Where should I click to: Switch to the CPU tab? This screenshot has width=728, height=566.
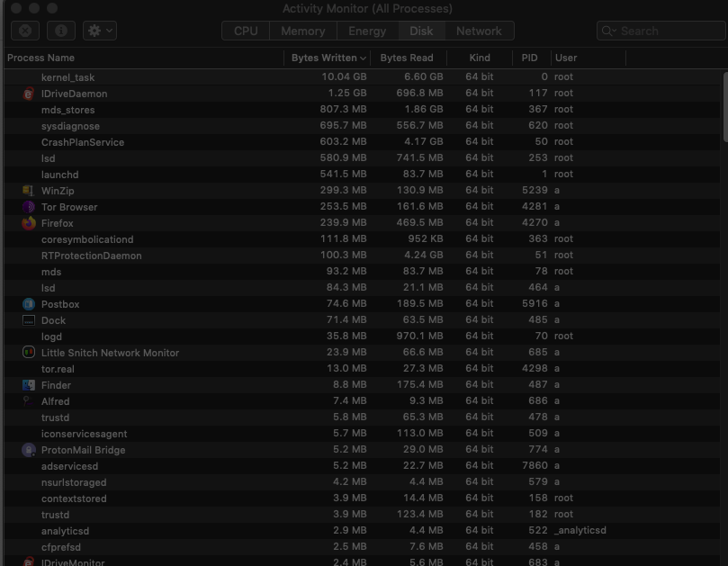(x=246, y=31)
